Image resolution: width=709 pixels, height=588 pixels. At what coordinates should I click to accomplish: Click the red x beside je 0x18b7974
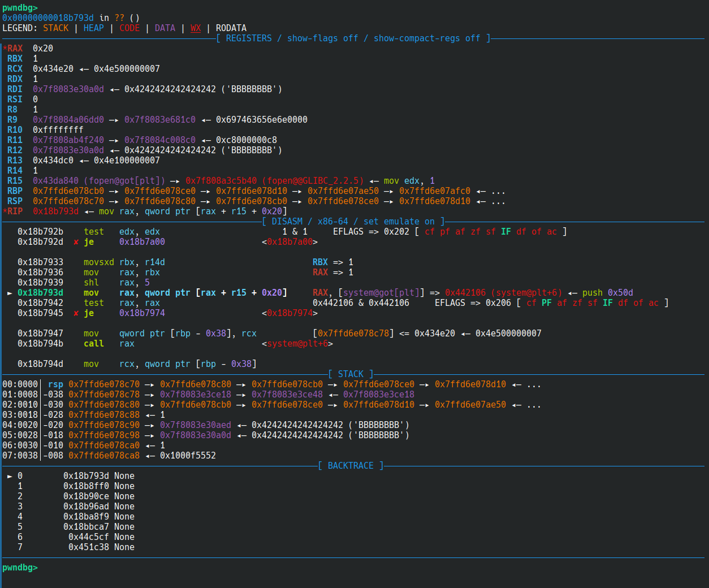point(76,313)
